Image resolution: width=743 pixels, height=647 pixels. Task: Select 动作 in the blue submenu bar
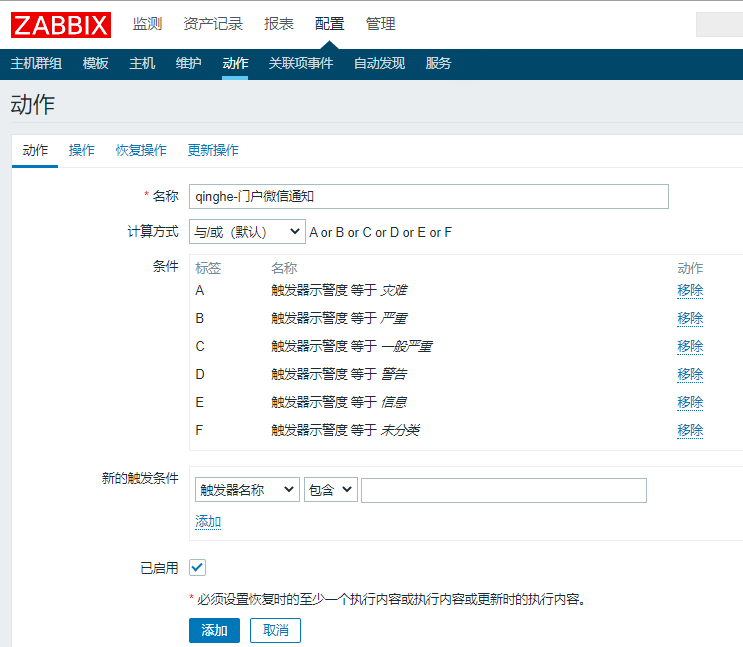[x=235, y=63]
